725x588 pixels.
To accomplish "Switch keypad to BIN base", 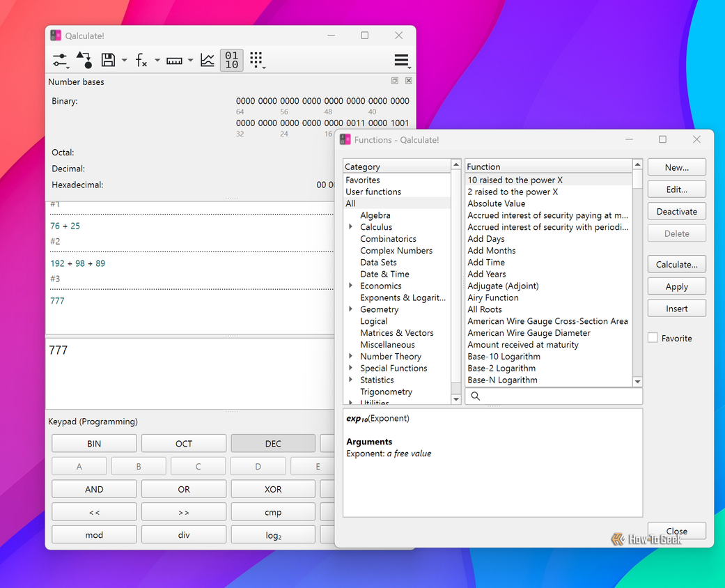I will [x=94, y=443].
